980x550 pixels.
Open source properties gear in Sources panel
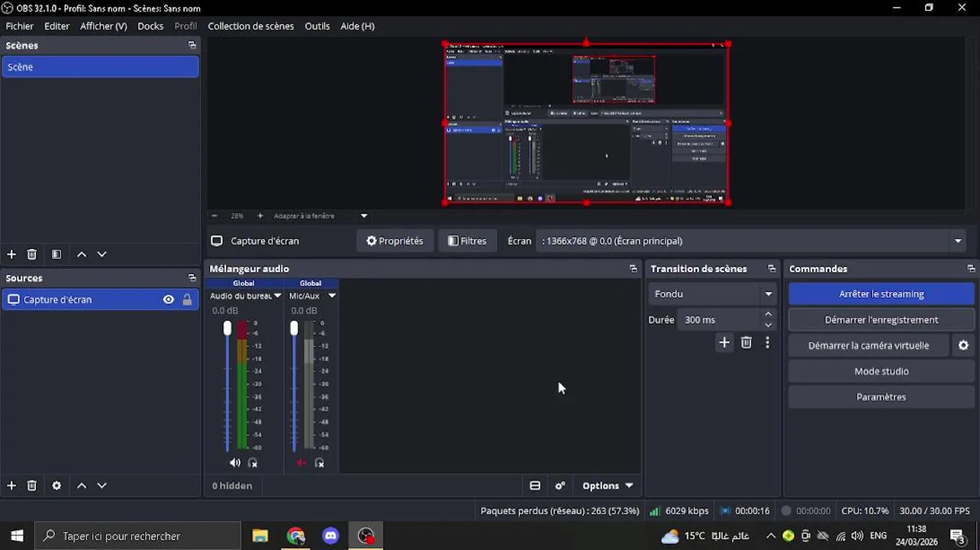[56, 486]
